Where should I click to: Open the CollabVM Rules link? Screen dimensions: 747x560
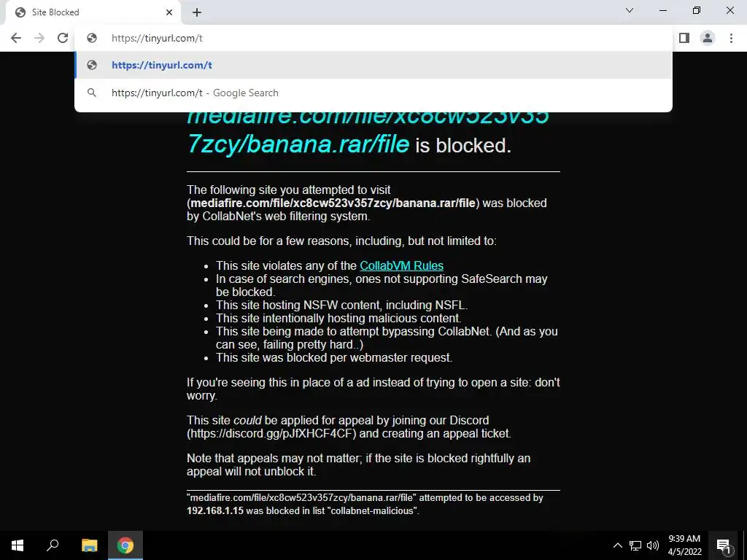[402, 265]
